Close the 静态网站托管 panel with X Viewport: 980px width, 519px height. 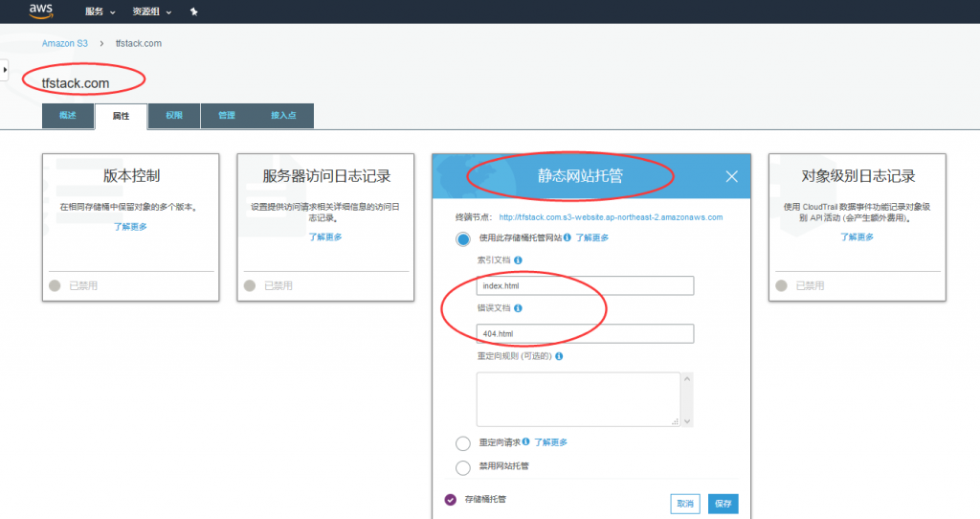click(x=732, y=177)
